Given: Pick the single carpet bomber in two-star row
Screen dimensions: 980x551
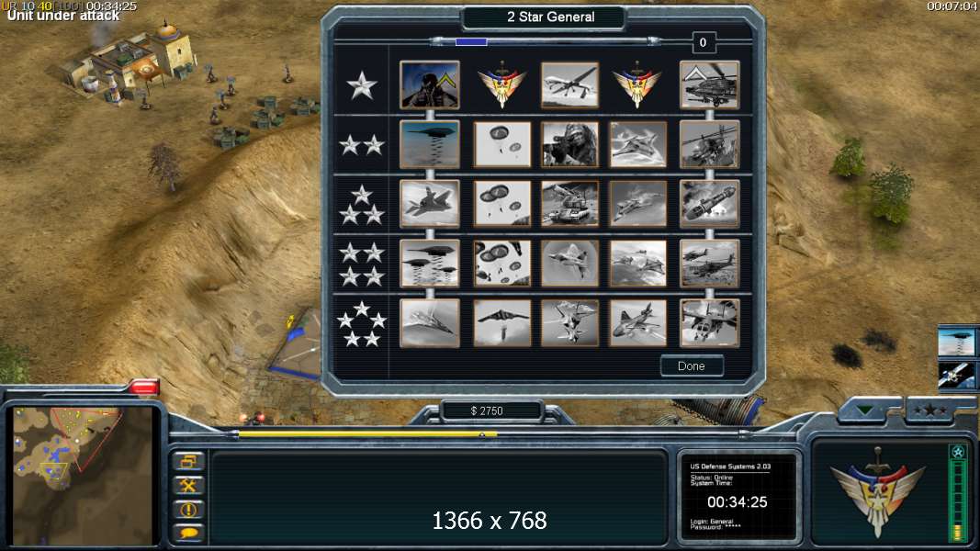Looking at the screenshot, I should [x=429, y=144].
